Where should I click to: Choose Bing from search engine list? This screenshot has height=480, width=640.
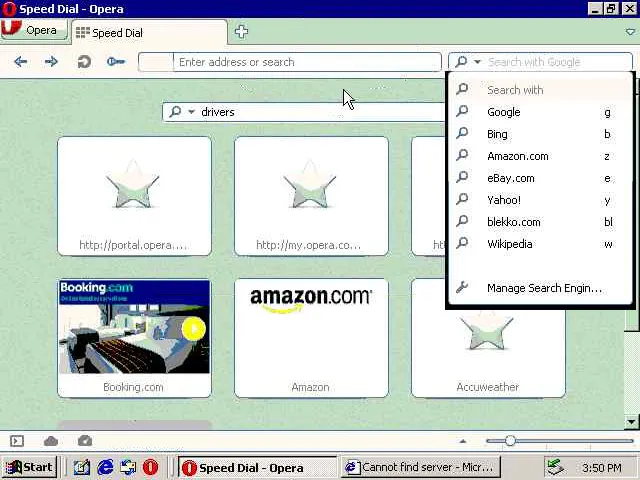point(540,134)
